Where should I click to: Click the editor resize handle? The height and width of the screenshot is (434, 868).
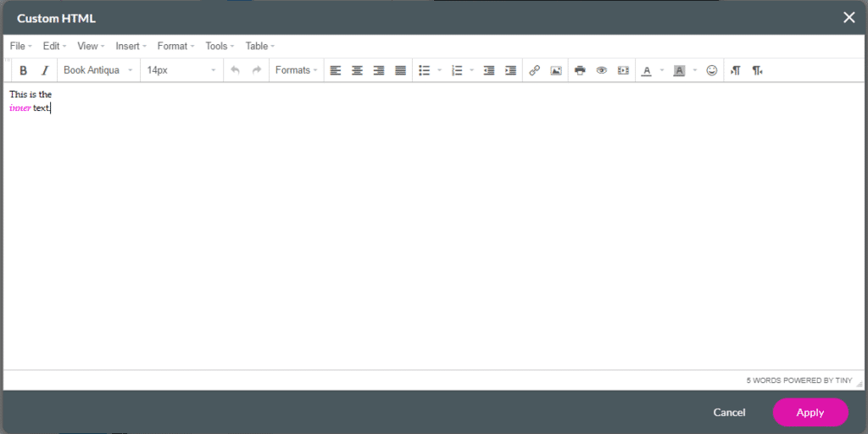[x=860, y=383]
